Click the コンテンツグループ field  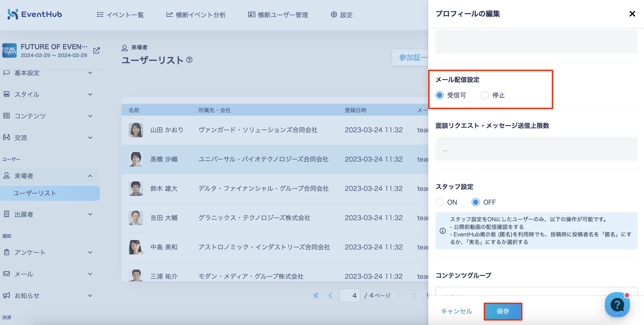pyautogui.click(x=536, y=291)
